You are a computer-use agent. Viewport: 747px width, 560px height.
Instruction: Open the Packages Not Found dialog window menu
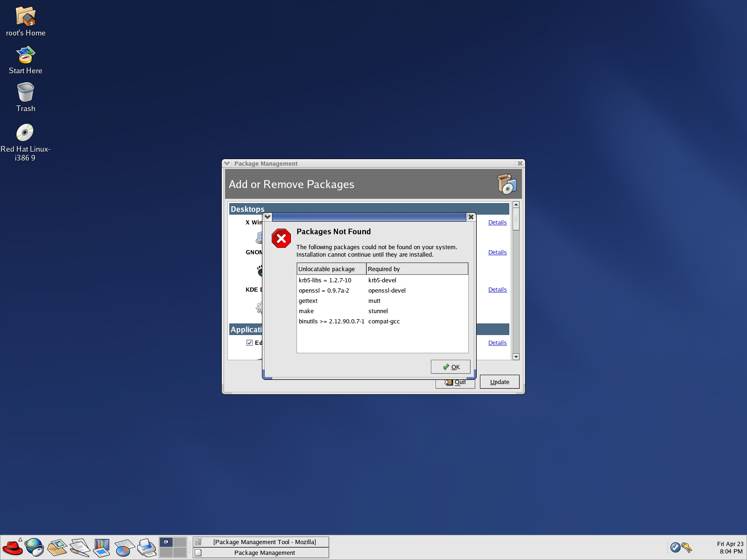click(x=268, y=217)
